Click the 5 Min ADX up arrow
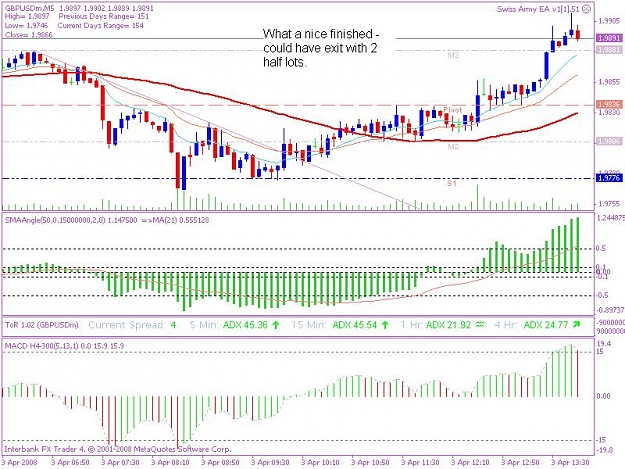Screen dimensions: 625x469 coord(275,325)
